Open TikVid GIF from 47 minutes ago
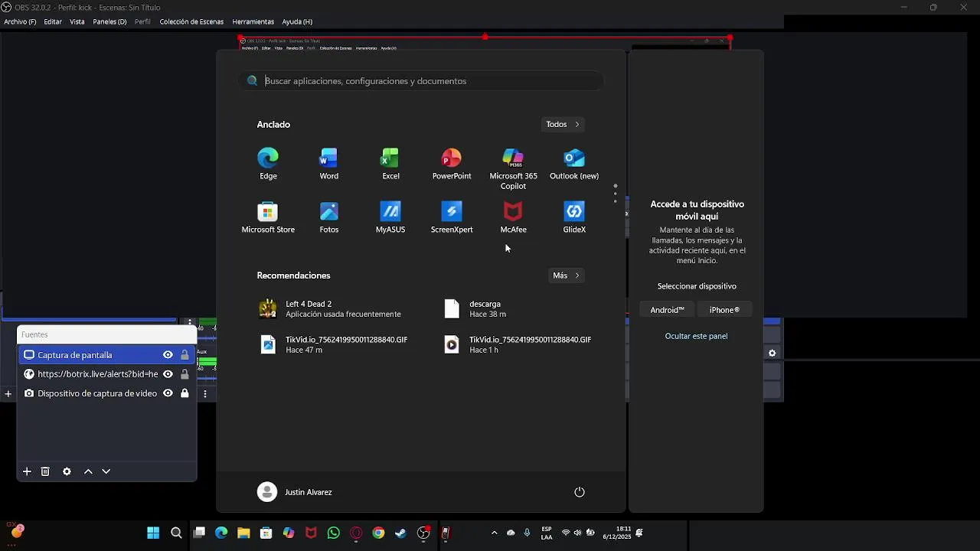 (334, 344)
